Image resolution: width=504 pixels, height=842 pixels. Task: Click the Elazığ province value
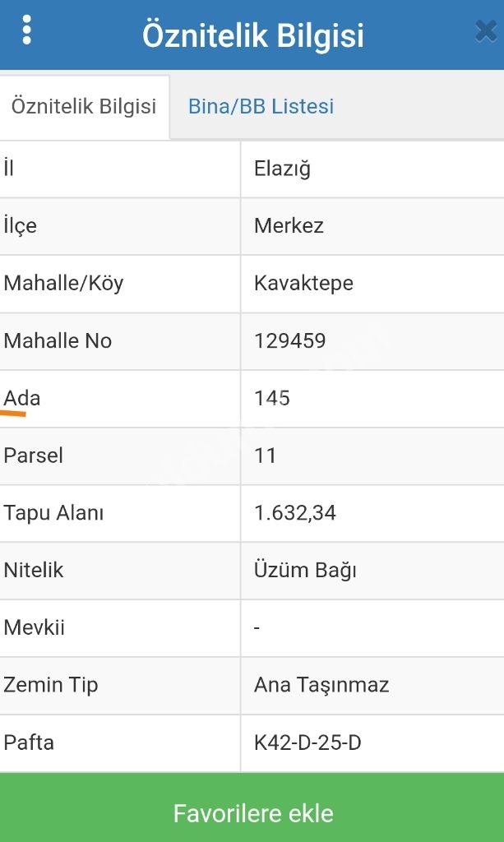(x=282, y=169)
